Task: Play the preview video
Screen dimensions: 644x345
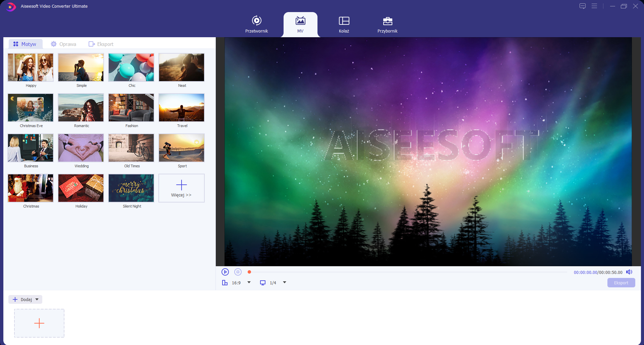Action: [225, 272]
